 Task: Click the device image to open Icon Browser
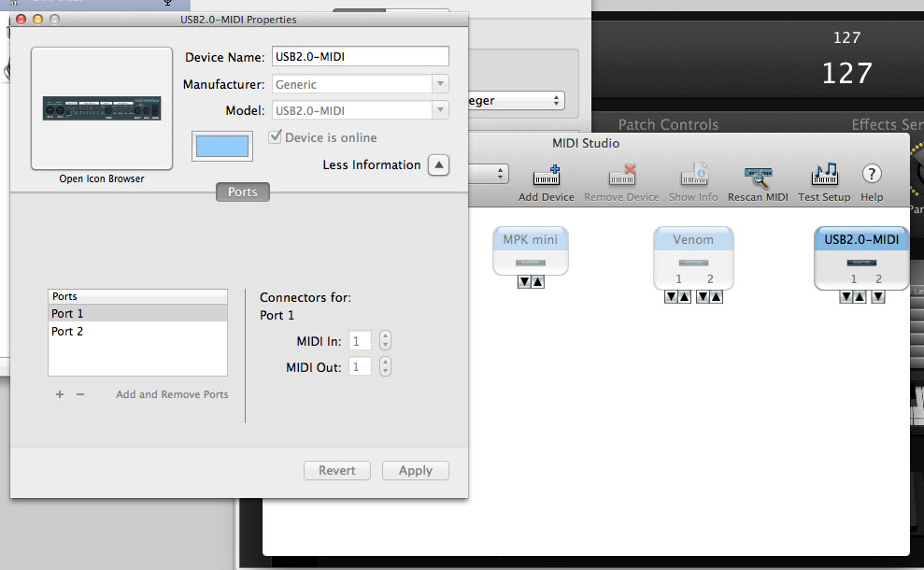point(101,108)
